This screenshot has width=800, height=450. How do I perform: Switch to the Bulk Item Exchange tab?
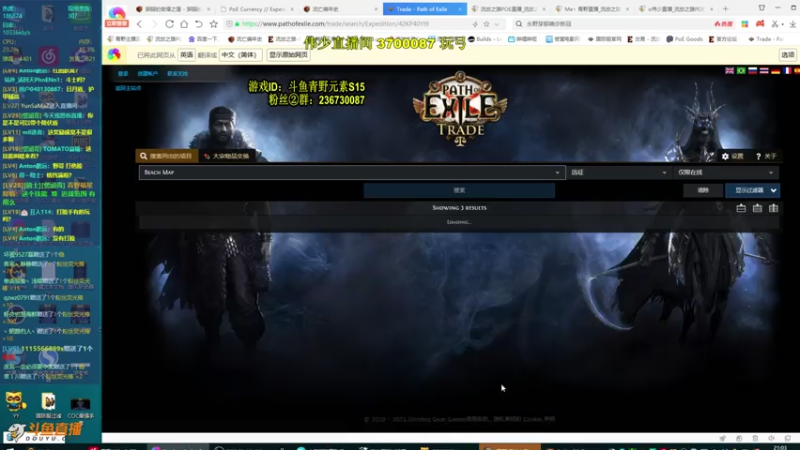227,156
